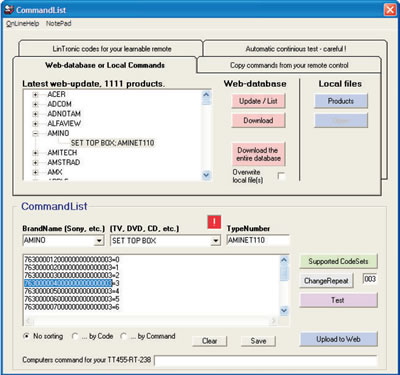Expand the AMSTRAD tree node
The height and width of the screenshot is (375, 400).
click(35, 163)
